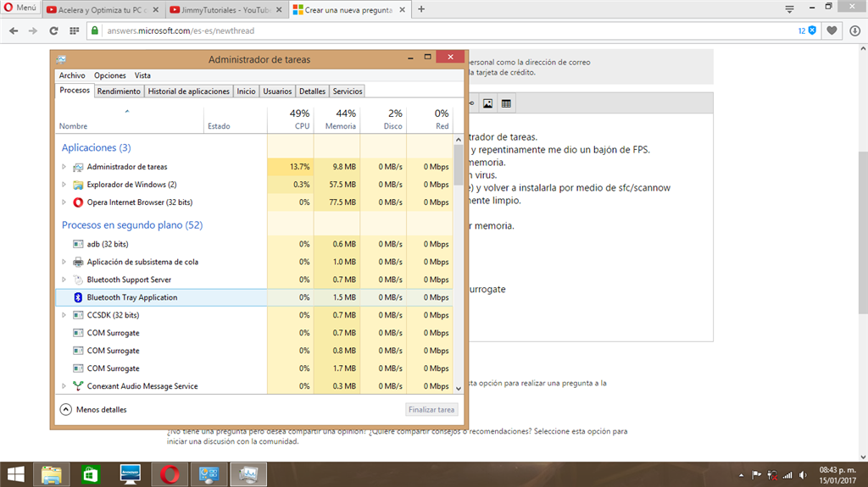Expand Explorador de Windows (2) row
The image size is (868, 487).
point(64,185)
